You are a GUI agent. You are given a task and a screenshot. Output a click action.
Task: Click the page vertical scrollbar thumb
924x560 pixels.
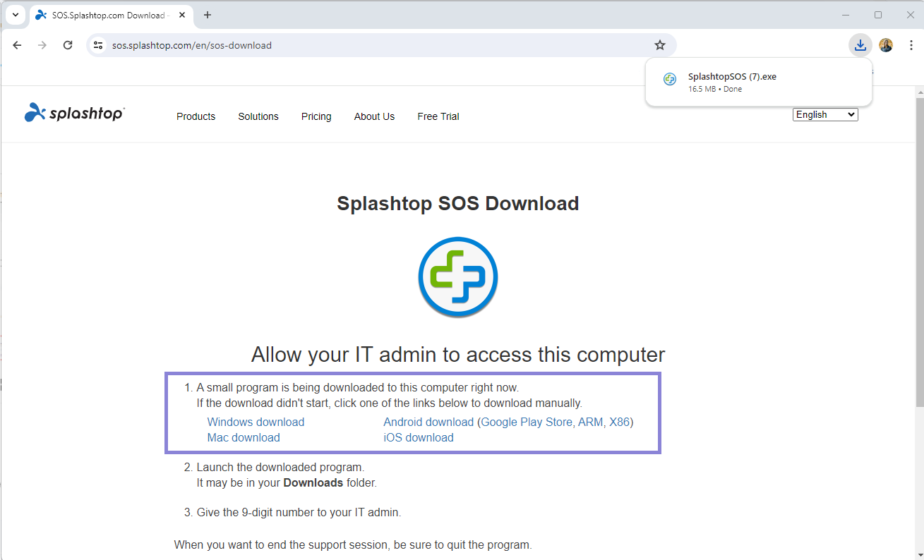(919, 251)
